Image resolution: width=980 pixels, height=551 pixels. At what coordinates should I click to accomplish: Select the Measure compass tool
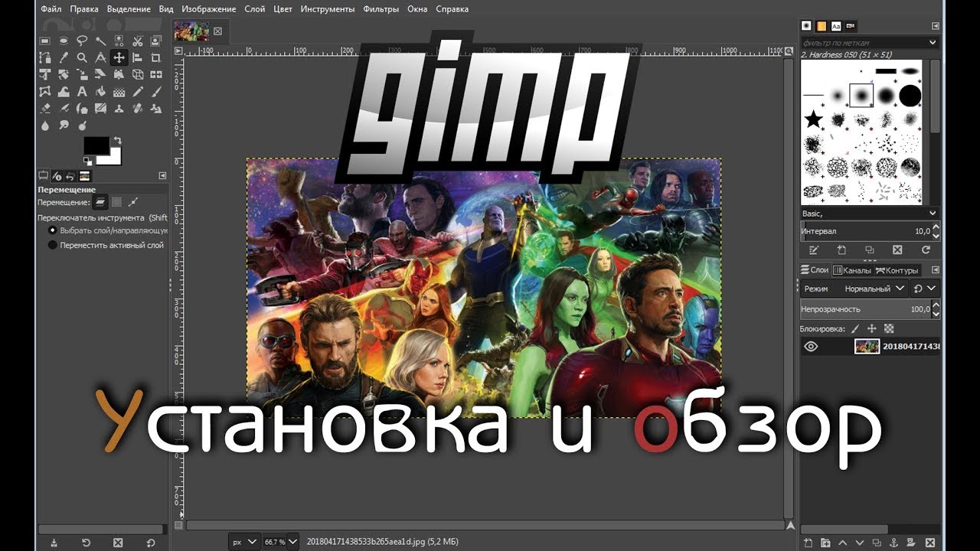point(100,57)
